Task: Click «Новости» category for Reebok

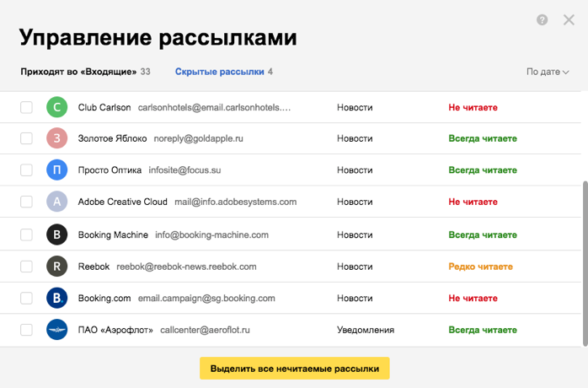Action: point(355,267)
